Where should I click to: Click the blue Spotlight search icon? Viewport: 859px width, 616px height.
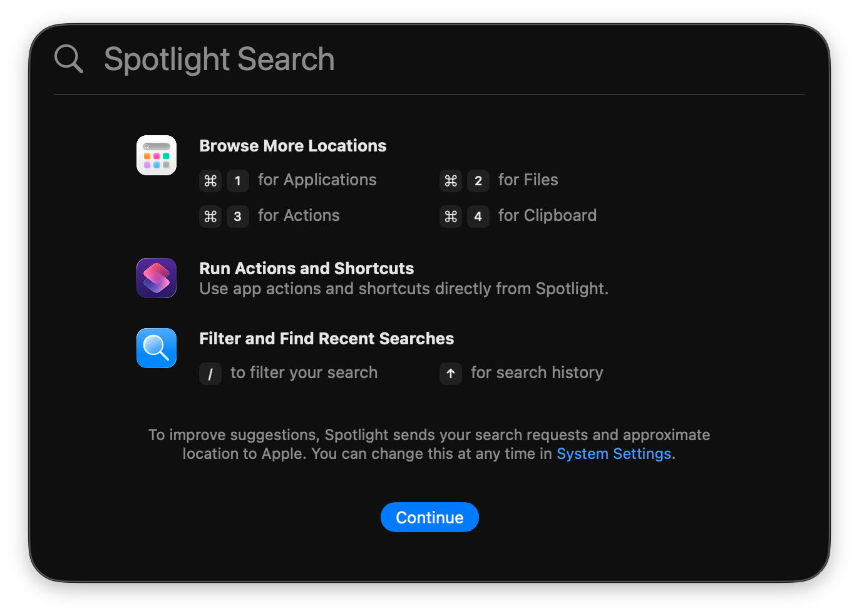click(x=156, y=347)
